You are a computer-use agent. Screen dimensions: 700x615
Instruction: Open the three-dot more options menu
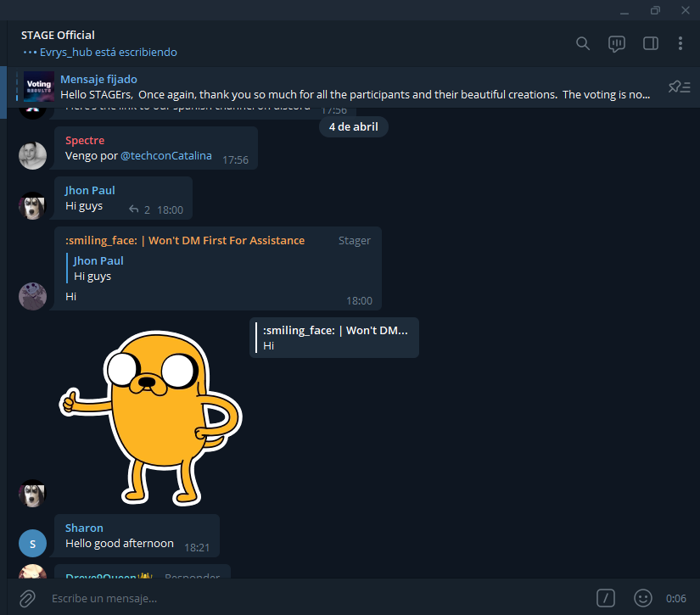[x=680, y=43]
